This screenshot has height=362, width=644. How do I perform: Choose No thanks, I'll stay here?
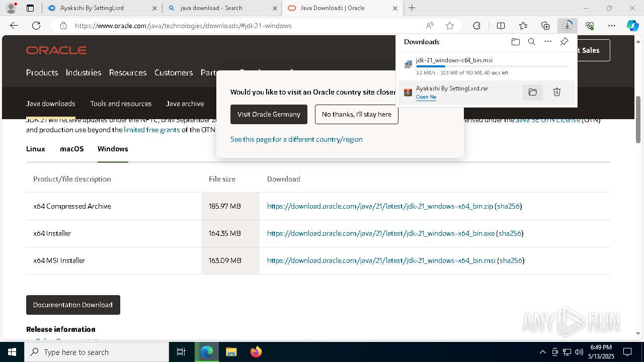(357, 114)
